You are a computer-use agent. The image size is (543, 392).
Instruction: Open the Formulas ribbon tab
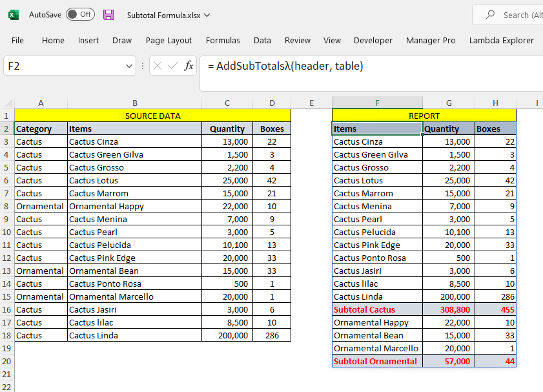(x=223, y=40)
